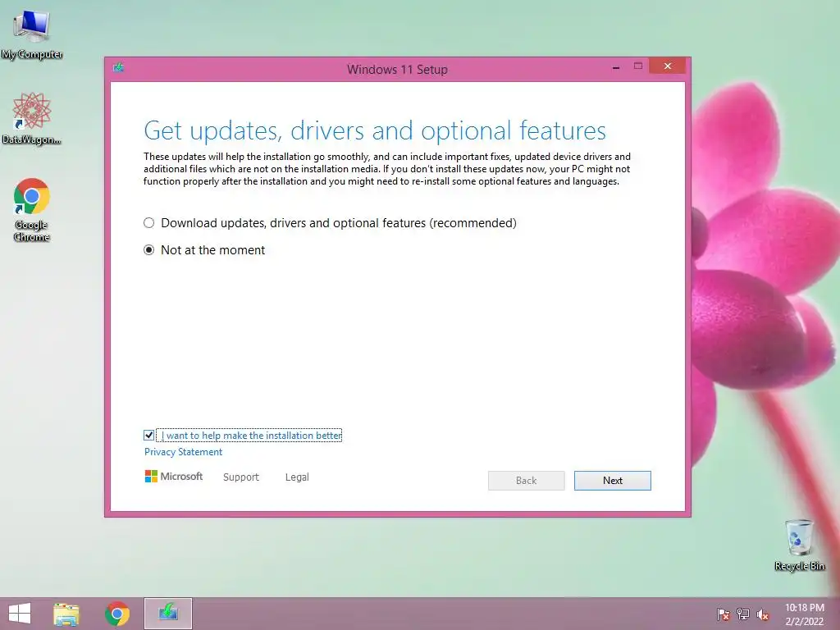Launch Chrome from the taskbar

click(x=117, y=614)
